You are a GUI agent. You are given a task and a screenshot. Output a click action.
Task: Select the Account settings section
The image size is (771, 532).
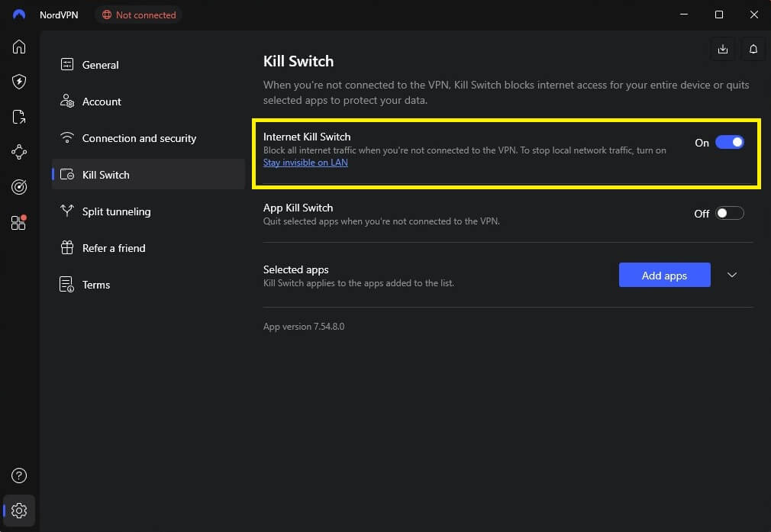tap(102, 102)
